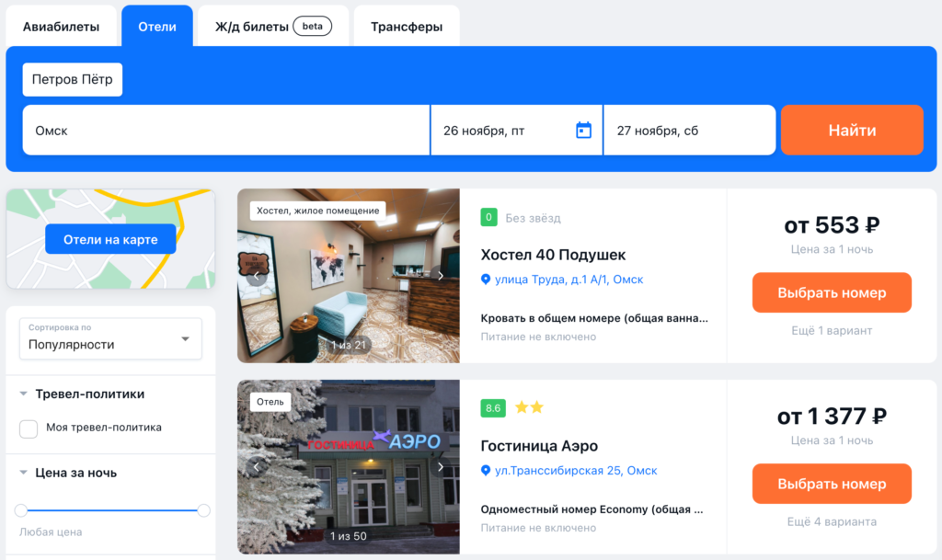This screenshot has width=942, height=560.
Task: Open the Ж/д билеты beta tab
Action: point(273,27)
